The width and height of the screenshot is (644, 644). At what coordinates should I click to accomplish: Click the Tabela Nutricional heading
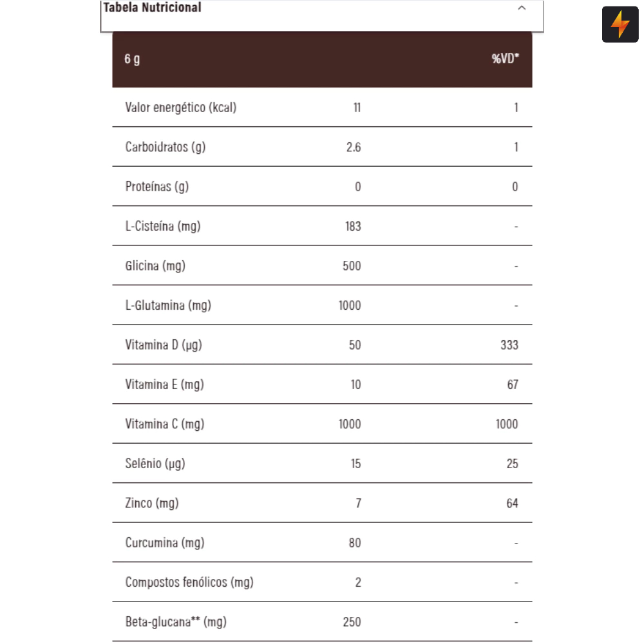[153, 8]
